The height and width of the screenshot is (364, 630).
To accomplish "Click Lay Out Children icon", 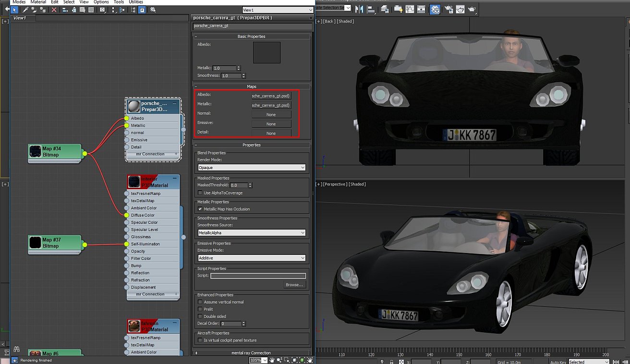I will click(122, 10).
